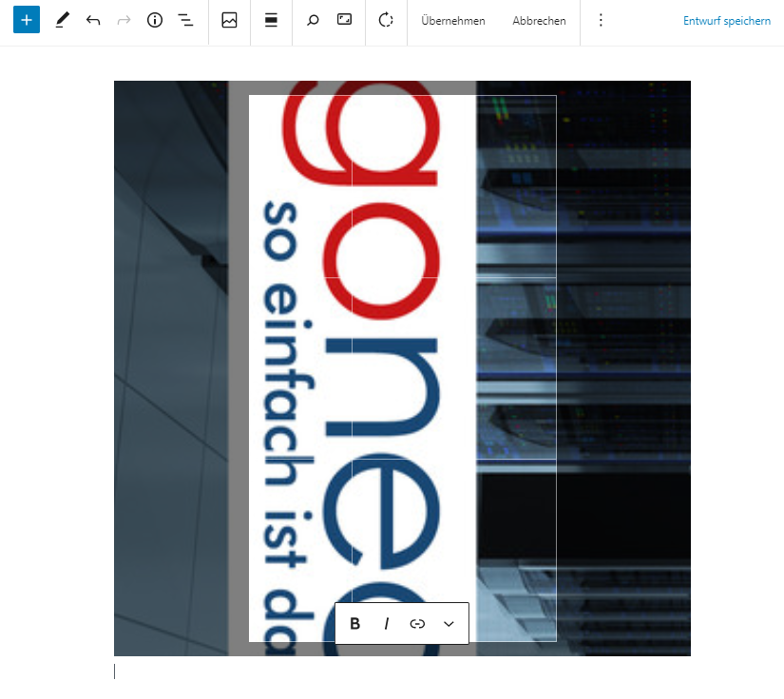Cancel image editing with Abbrechen
The height and width of the screenshot is (699, 784).
pyautogui.click(x=539, y=21)
